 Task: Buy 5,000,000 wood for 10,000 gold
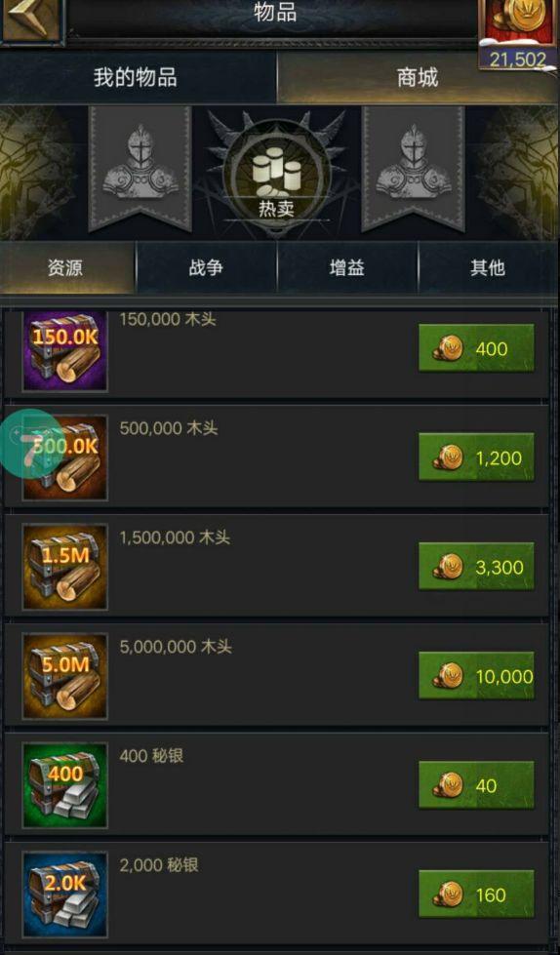(476, 675)
